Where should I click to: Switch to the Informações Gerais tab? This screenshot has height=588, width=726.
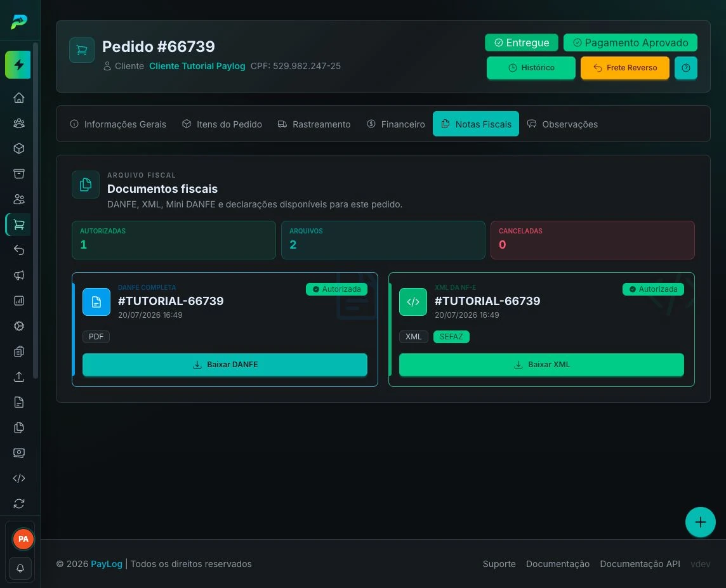[118, 124]
